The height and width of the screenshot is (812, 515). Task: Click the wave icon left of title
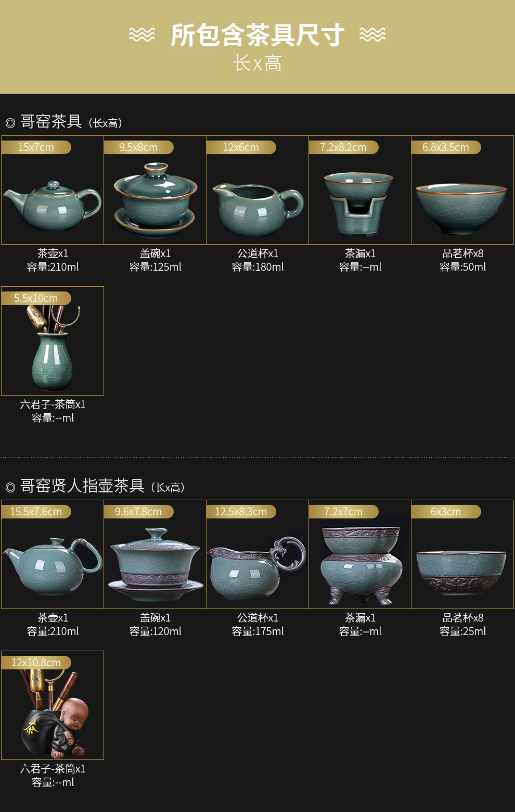click(142, 34)
